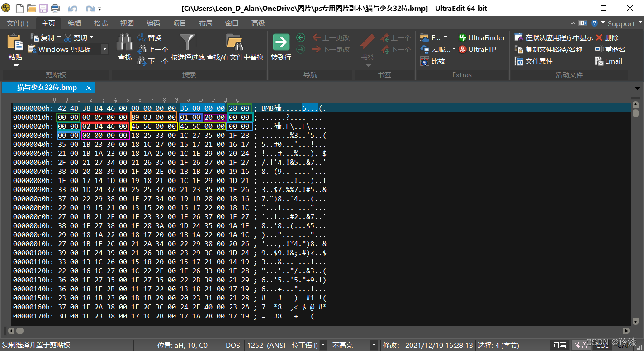The height and width of the screenshot is (351, 644).
Task: Open the Compare (比较) tool
Action: click(x=432, y=61)
